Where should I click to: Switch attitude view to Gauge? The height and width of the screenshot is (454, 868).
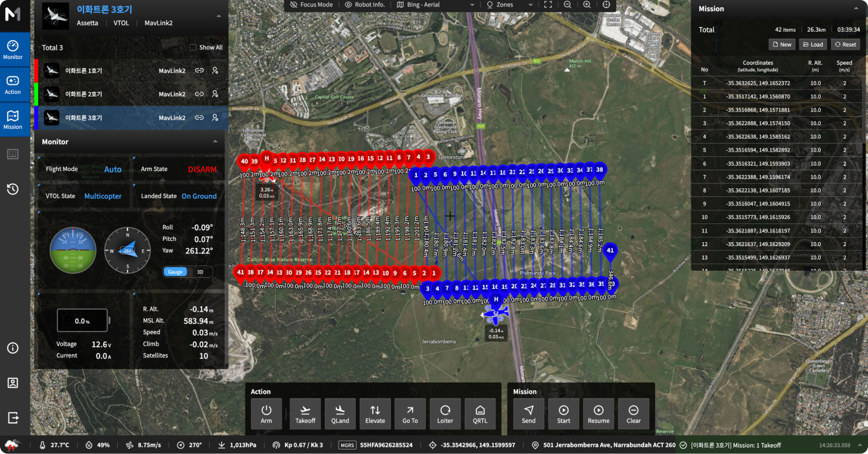(x=175, y=272)
